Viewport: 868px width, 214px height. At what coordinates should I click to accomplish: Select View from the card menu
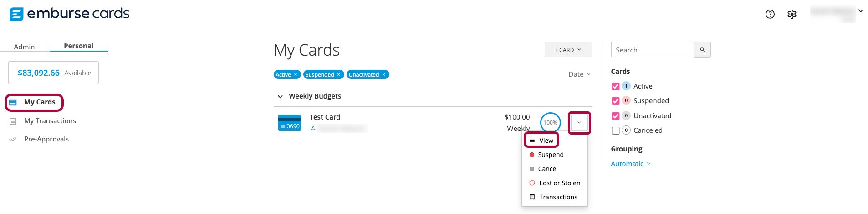[x=546, y=141]
